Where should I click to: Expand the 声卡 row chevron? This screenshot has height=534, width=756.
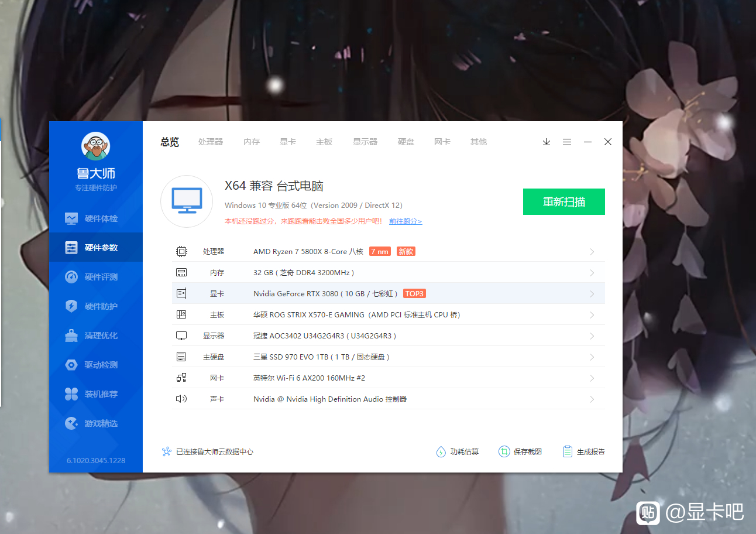(592, 399)
